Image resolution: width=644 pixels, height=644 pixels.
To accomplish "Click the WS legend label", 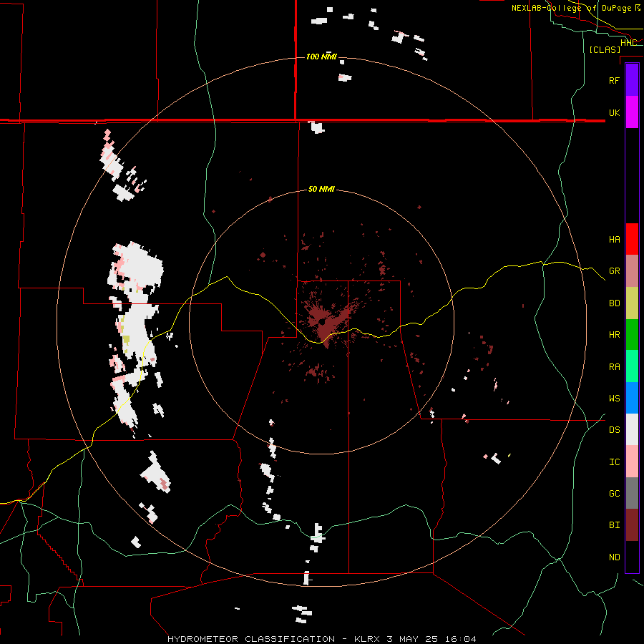I will (615, 399).
